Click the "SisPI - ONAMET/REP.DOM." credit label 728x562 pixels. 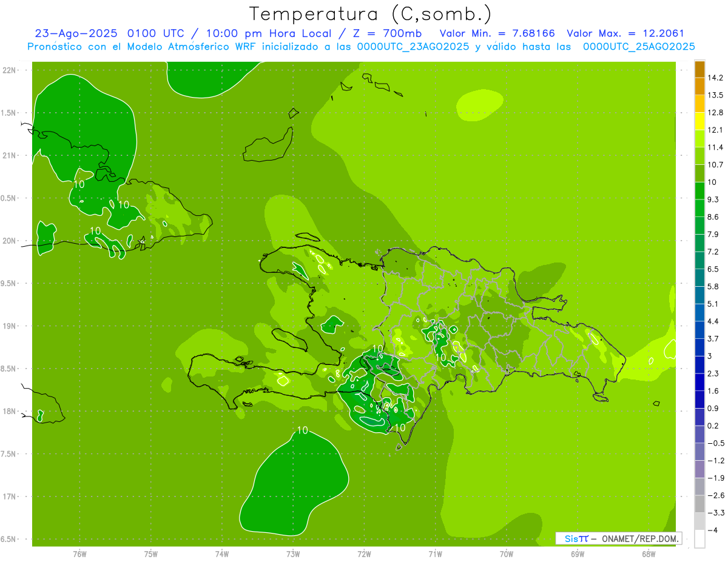tap(619, 538)
